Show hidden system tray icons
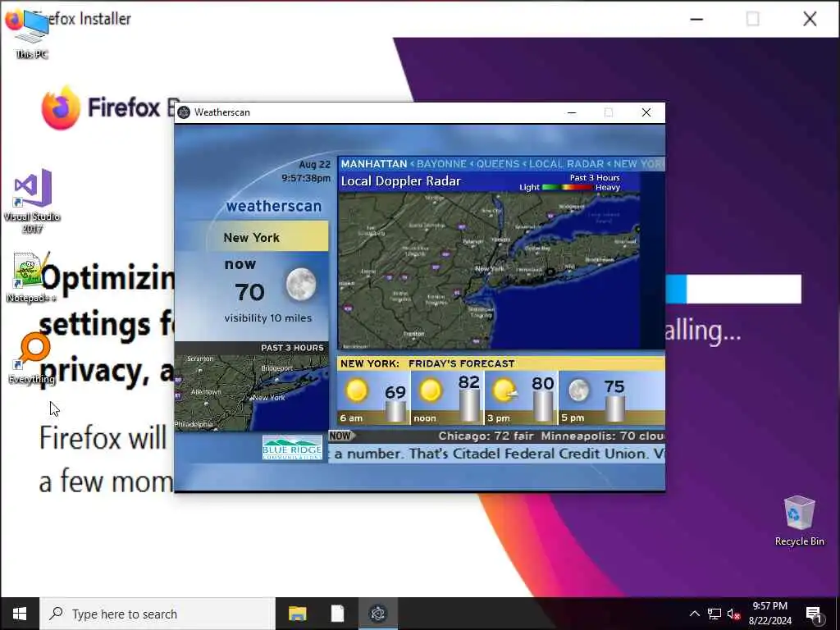This screenshot has height=630, width=840. [694, 614]
